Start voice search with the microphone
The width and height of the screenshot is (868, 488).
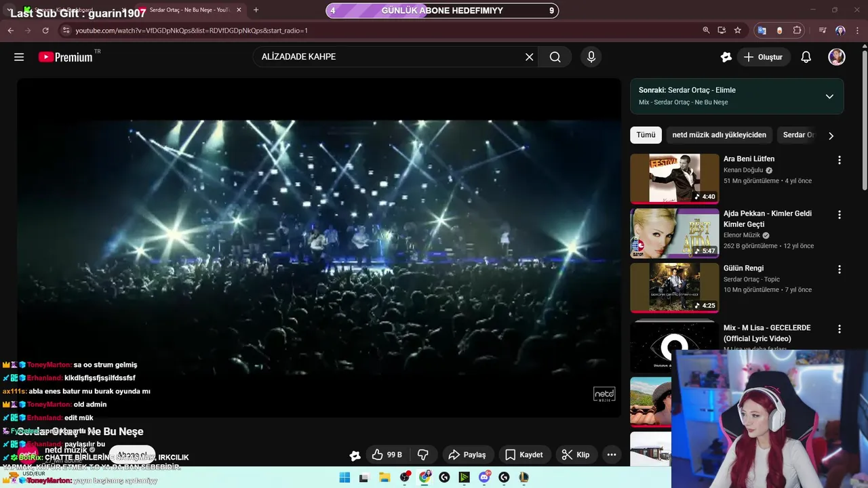[591, 57]
